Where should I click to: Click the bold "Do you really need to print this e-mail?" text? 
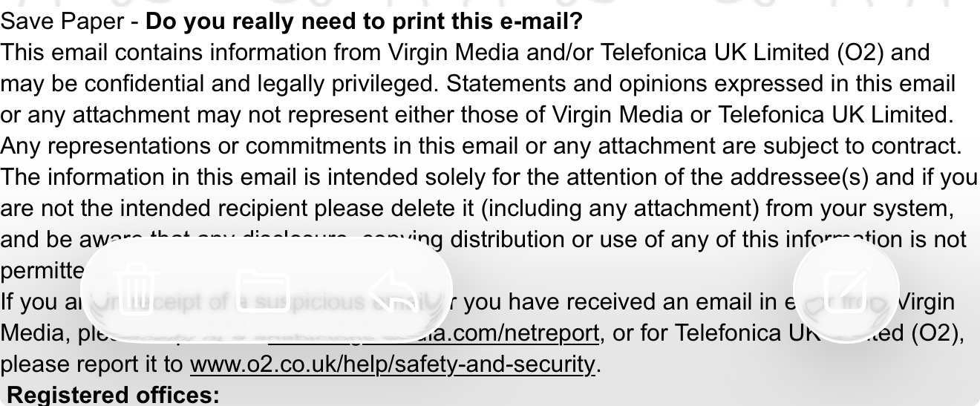pos(364,21)
